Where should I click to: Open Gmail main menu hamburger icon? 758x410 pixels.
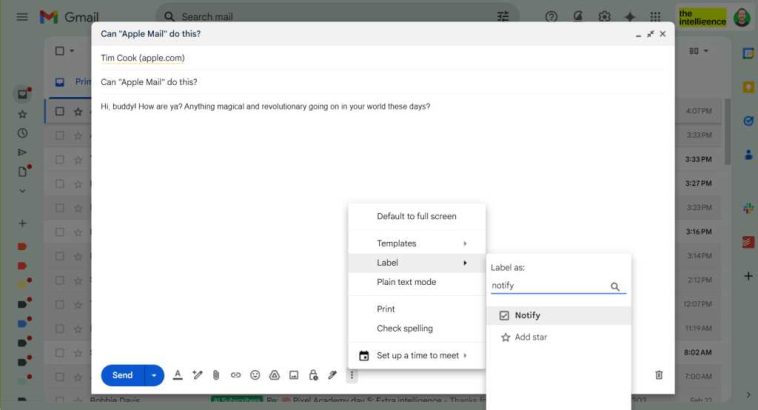coord(22,17)
